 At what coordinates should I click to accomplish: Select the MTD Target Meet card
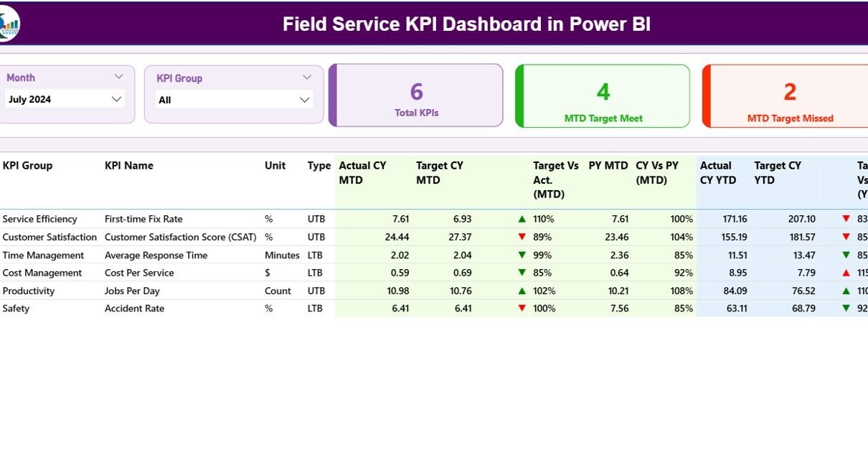603,96
